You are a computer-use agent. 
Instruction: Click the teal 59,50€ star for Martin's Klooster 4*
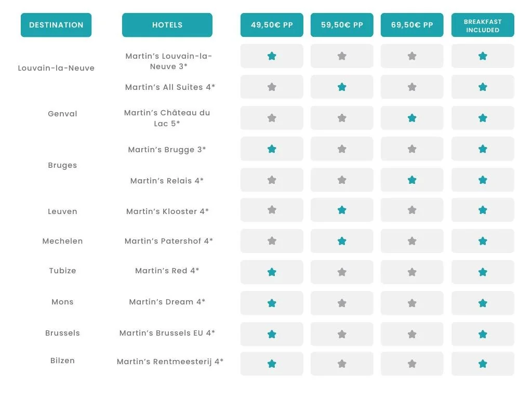click(x=342, y=210)
